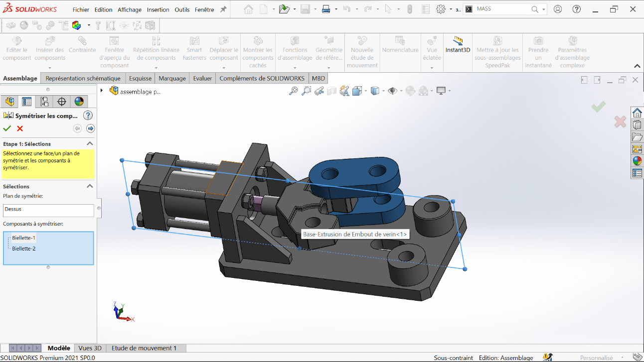644x362 pixels.
Task: Toggle the pushpin to pin the menu bar
Action: [x=223, y=9]
